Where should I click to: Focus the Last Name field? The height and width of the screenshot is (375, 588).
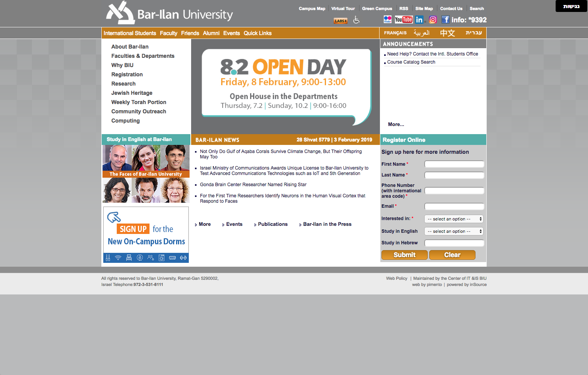pyautogui.click(x=454, y=175)
